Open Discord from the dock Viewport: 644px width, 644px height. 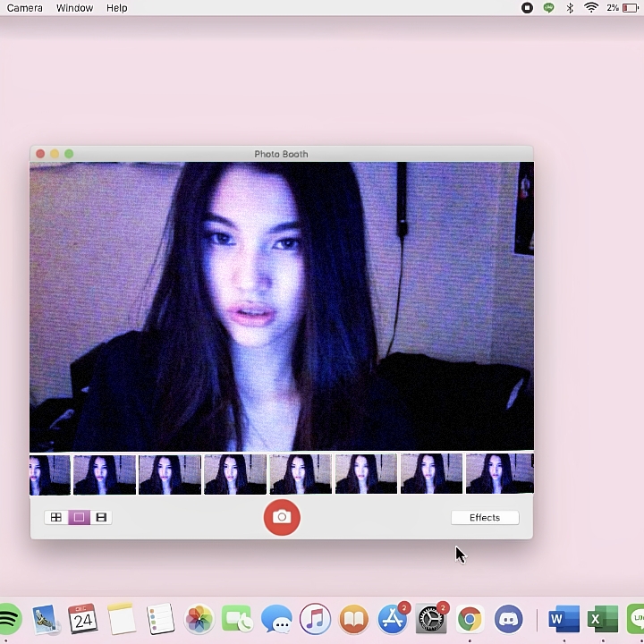509,619
